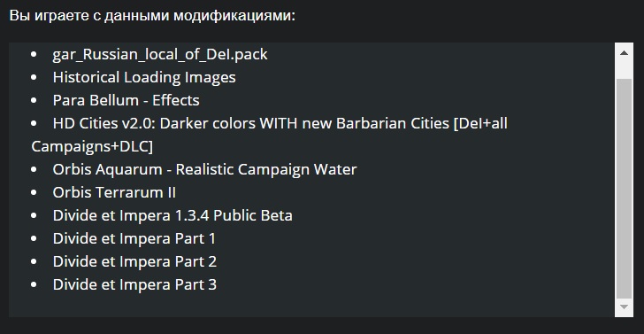Click bullet next to Historical Loading Images
This screenshot has height=334, width=644.
point(34,77)
